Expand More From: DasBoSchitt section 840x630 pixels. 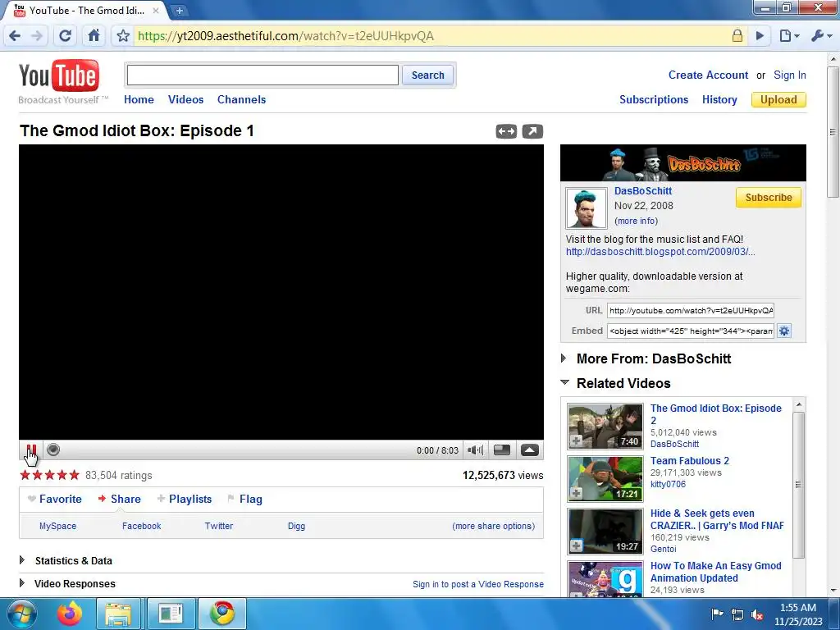click(563, 358)
